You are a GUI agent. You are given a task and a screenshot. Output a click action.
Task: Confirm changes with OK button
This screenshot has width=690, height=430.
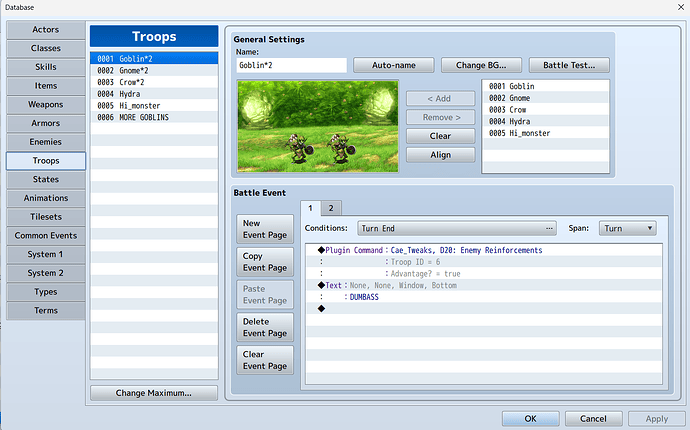[531, 419]
